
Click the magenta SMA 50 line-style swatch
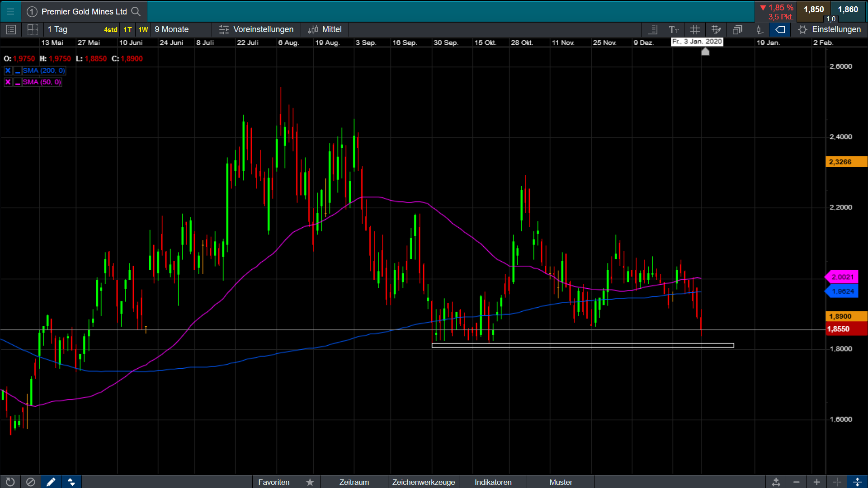[18, 83]
